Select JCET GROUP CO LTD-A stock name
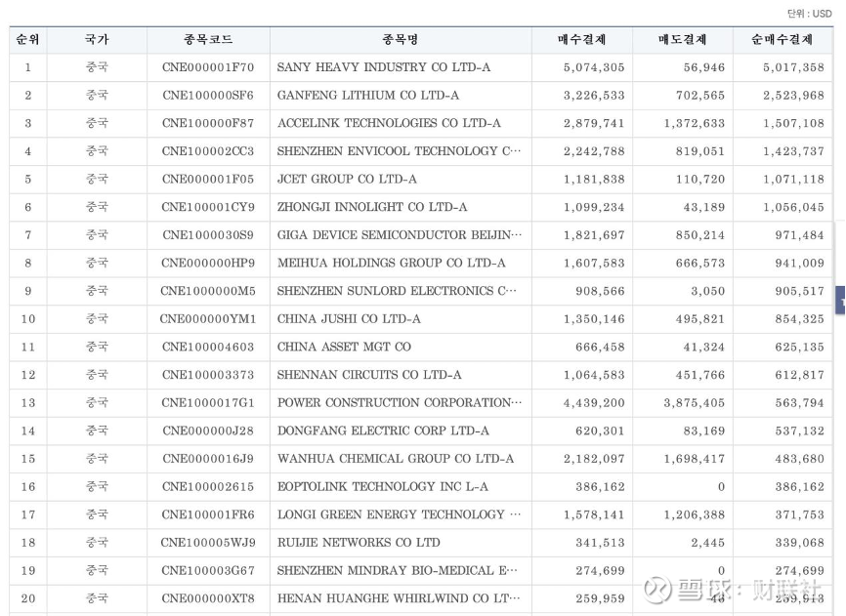This screenshot has height=616, width=846. [x=347, y=179]
